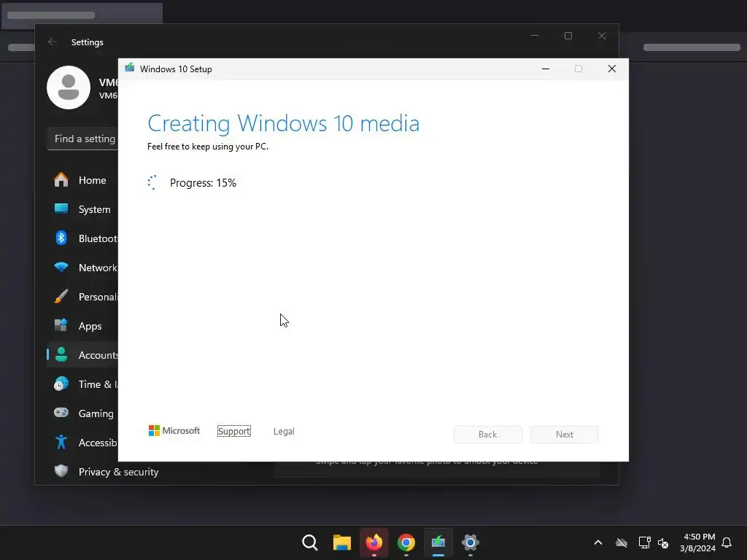The width and height of the screenshot is (747, 560).
Task: Switch to Firefox in taskbar
Action: 374,542
